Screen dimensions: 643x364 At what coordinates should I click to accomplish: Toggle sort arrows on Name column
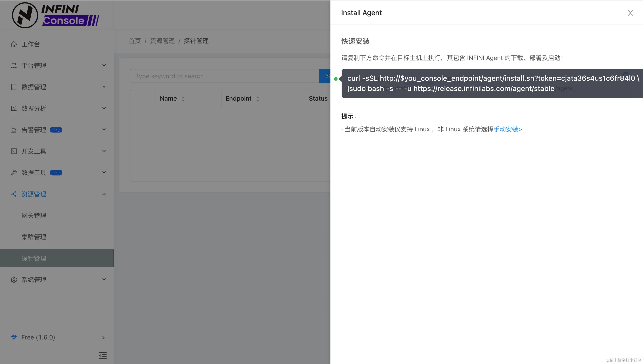[183, 99]
